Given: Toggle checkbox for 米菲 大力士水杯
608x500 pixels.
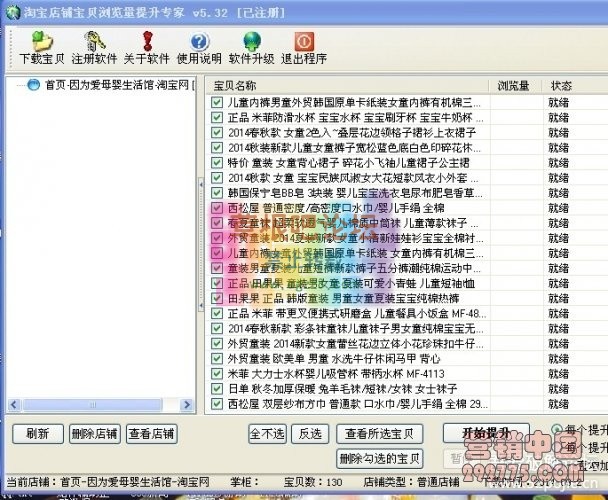Looking at the screenshot, I should (x=217, y=374).
